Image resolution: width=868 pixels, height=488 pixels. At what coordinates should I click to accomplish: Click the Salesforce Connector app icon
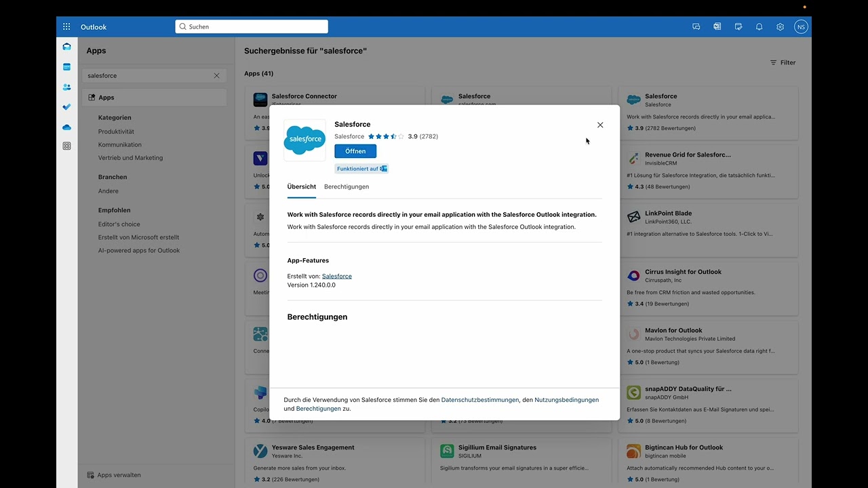click(260, 100)
